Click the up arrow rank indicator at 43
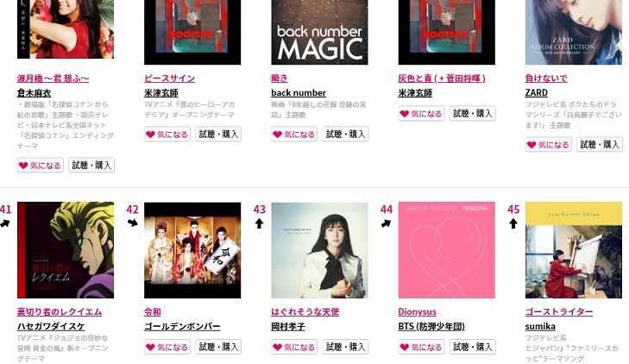This screenshot has height=364, width=629. tap(259, 223)
